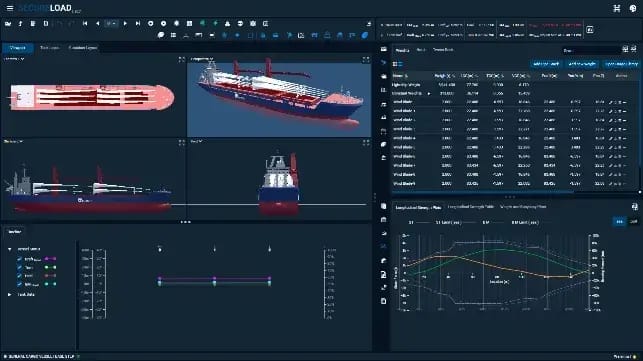Image resolution: width=643 pixels, height=361 pixels.
Task: Uncheck the second green-line series checkbox
Action: (19, 267)
